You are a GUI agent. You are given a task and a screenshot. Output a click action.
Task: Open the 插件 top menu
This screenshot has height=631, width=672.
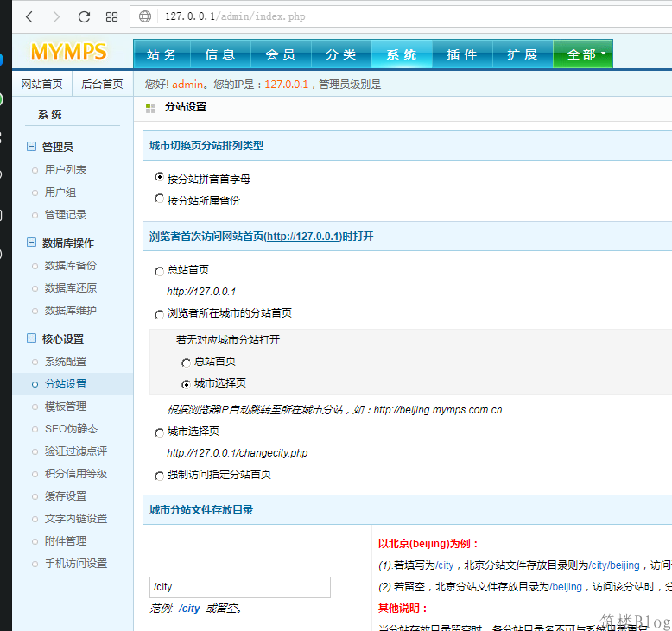tap(462, 54)
